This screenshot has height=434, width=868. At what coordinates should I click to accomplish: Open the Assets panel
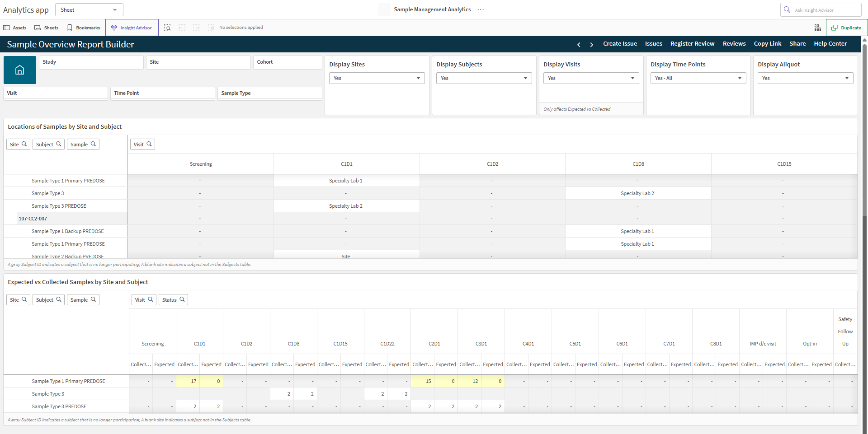coord(15,28)
